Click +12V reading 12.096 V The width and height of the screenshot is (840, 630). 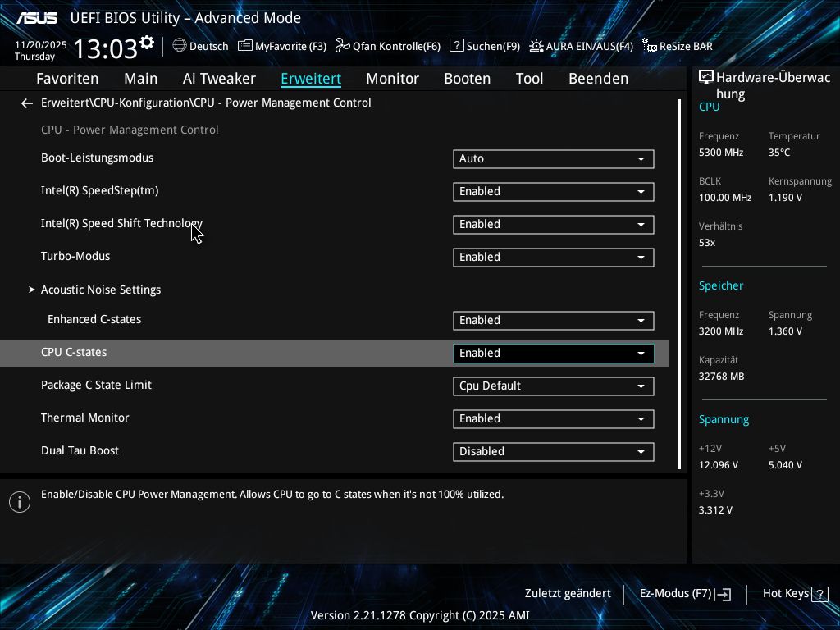pyautogui.click(x=719, y=465)
